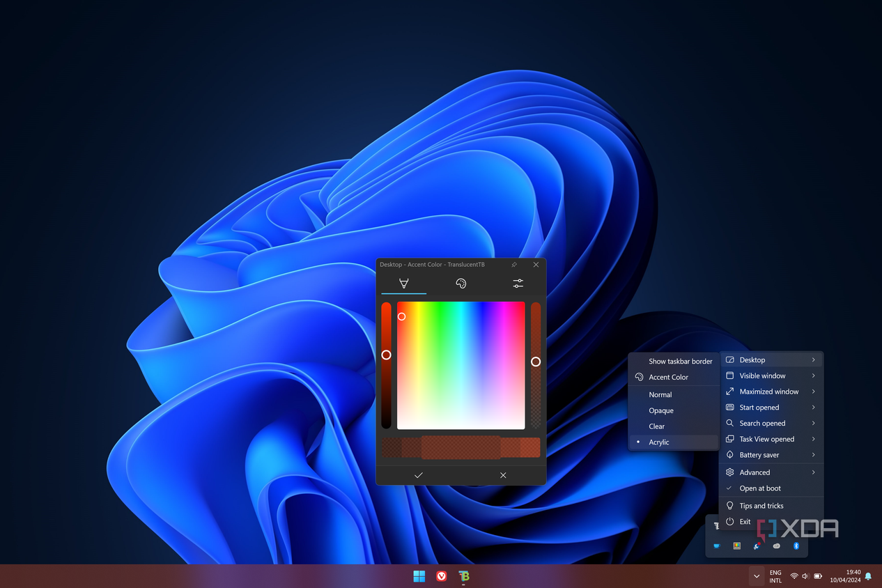Click the TranslucentTB icon on the taskbar
This screenshot has width=882, height=588.
point(464,576)
